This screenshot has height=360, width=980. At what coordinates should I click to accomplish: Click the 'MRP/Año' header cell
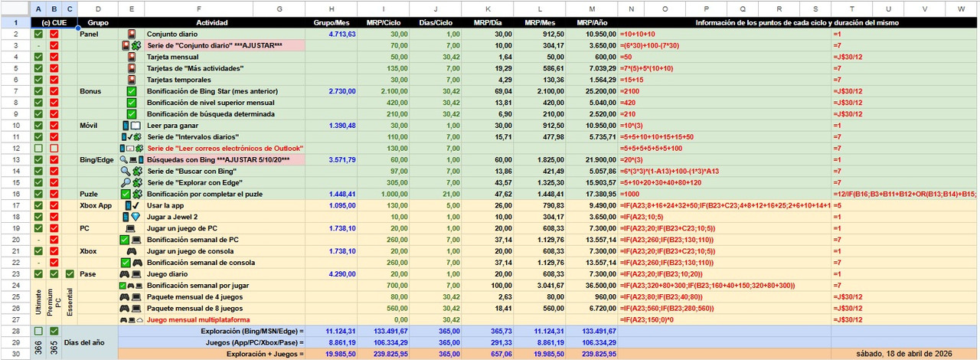tap(592, 23)
